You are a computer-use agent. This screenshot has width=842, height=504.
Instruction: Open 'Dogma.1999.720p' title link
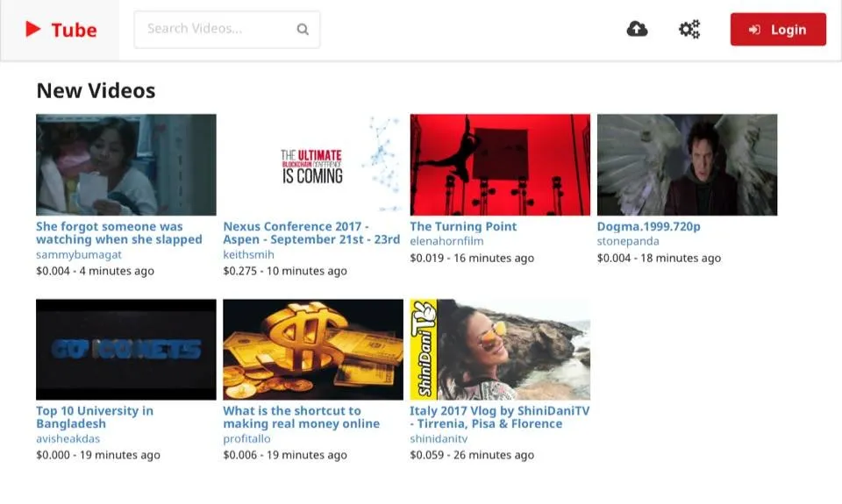[649, 226]
